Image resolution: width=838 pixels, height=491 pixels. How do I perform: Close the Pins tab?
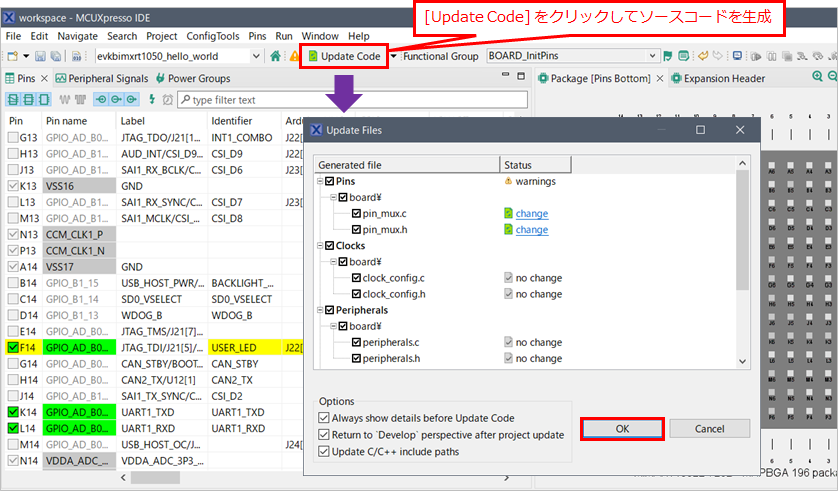click(x=44, y=79)
